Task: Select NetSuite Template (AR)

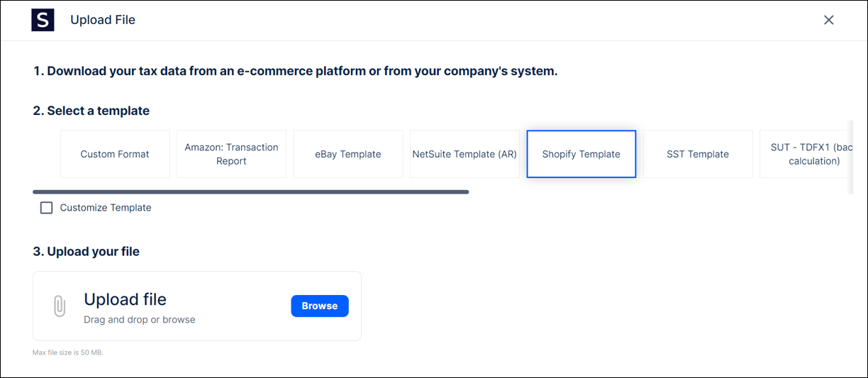Action: tap(464, 154)
